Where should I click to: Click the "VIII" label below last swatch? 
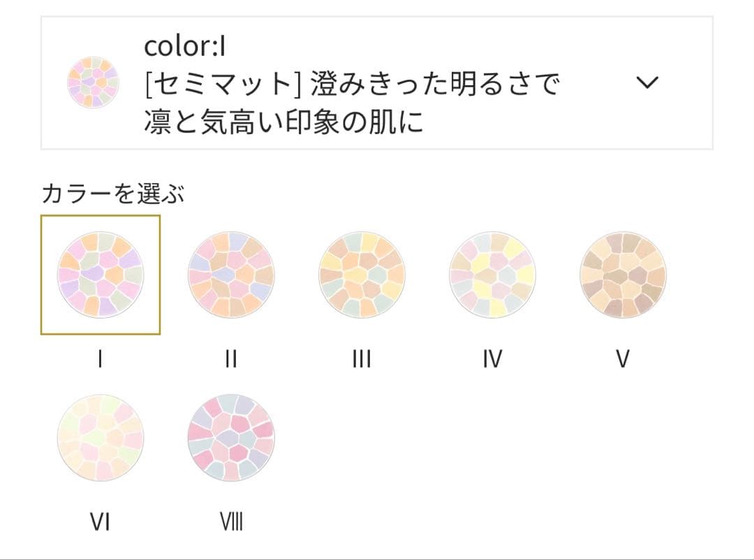tap(232, 520)
